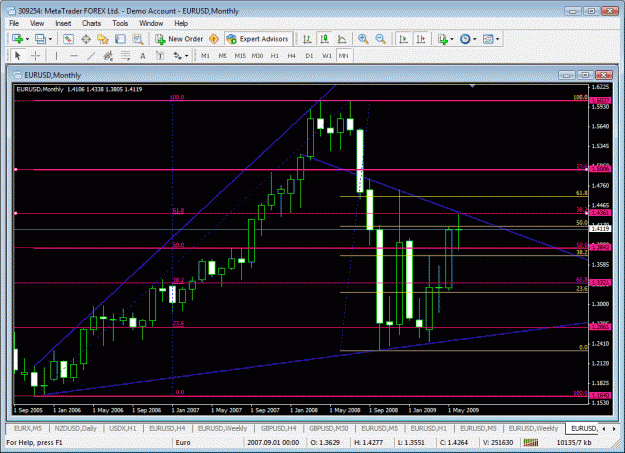The image size is (625, 453).
Task: Open the Window menu
Action: click(x=151, y=24)
